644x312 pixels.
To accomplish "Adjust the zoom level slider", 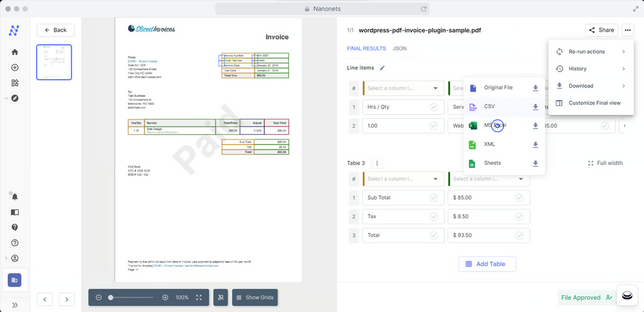I will [111, 297].
